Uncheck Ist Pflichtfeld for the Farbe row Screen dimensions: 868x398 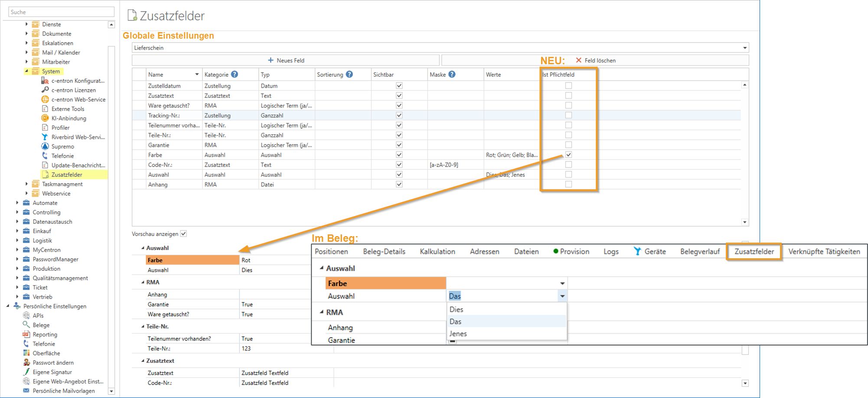pyautogui.click(x=568, y=155)
